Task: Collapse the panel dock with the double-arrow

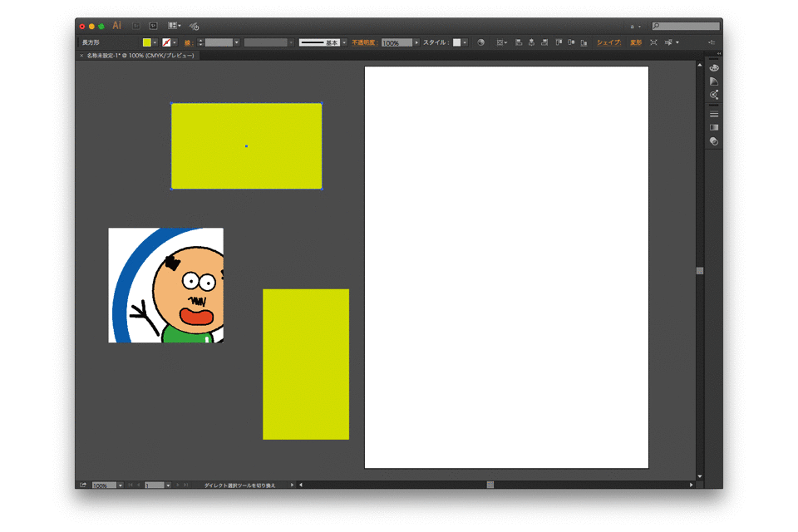Action: (718, 53)
